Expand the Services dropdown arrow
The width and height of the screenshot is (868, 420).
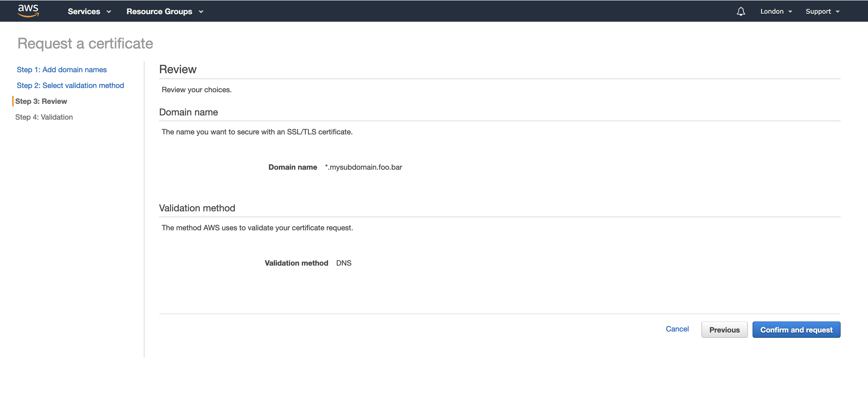click(x=109, y=12)
